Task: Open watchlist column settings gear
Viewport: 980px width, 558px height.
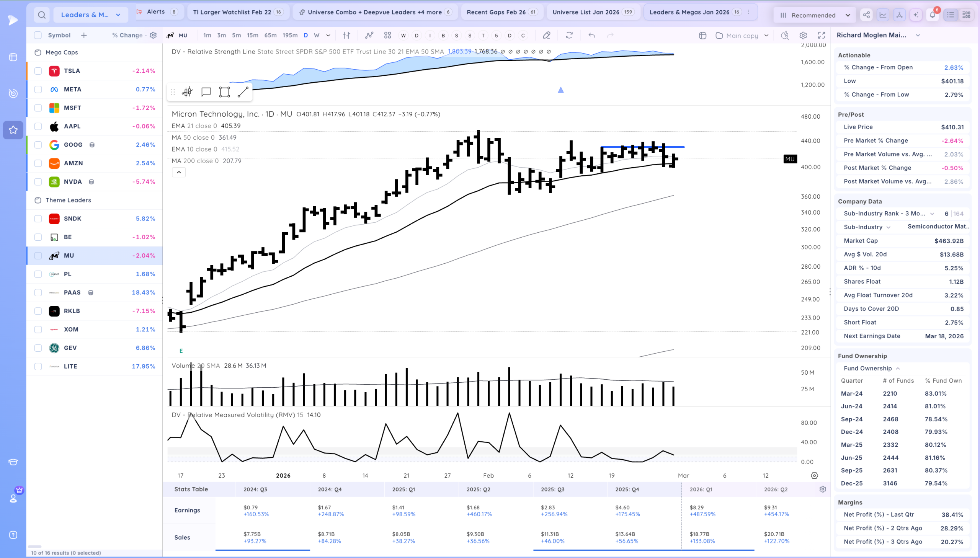Action: tap(153, 35)
